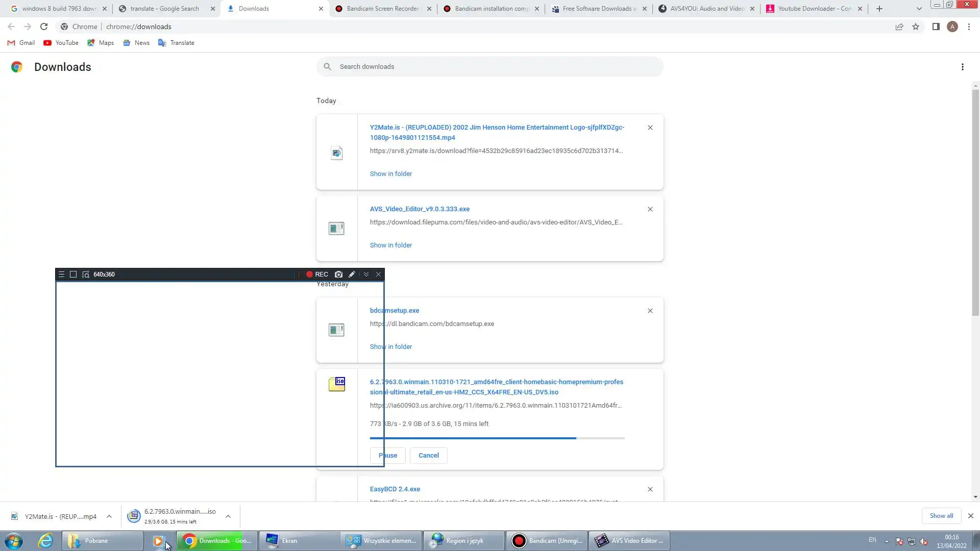
Task: Click Bandicam find window magnifier icon
Action: tap(86, 274)
